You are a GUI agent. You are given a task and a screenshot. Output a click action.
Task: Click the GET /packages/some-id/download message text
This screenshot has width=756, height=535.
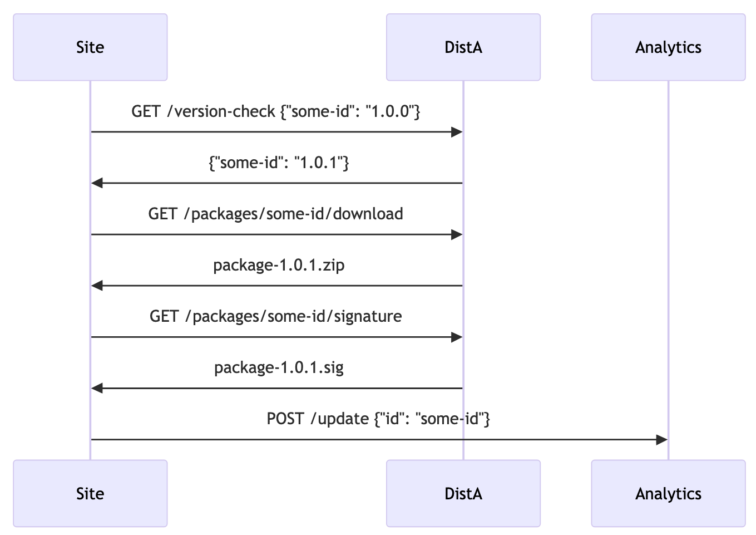coord(276,214)
